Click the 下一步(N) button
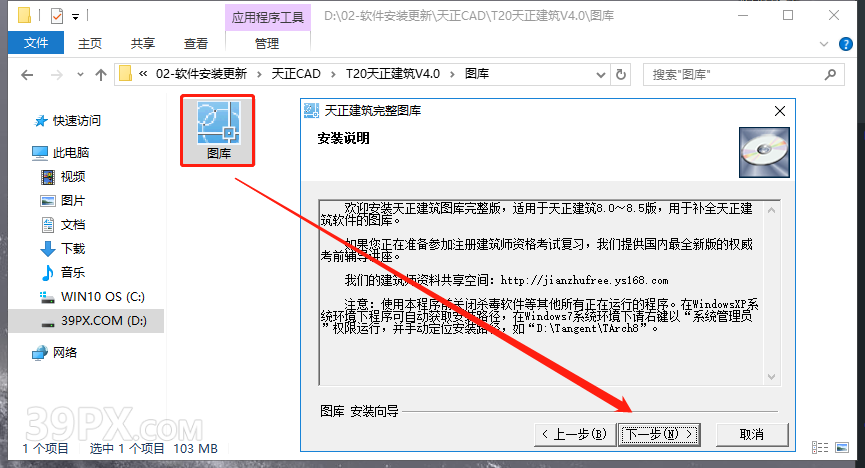This screenshot has height=468, width=865. 659,434
